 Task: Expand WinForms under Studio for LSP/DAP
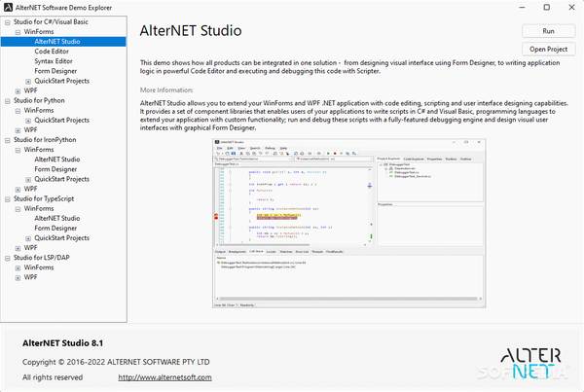click(x=18, y=268)
